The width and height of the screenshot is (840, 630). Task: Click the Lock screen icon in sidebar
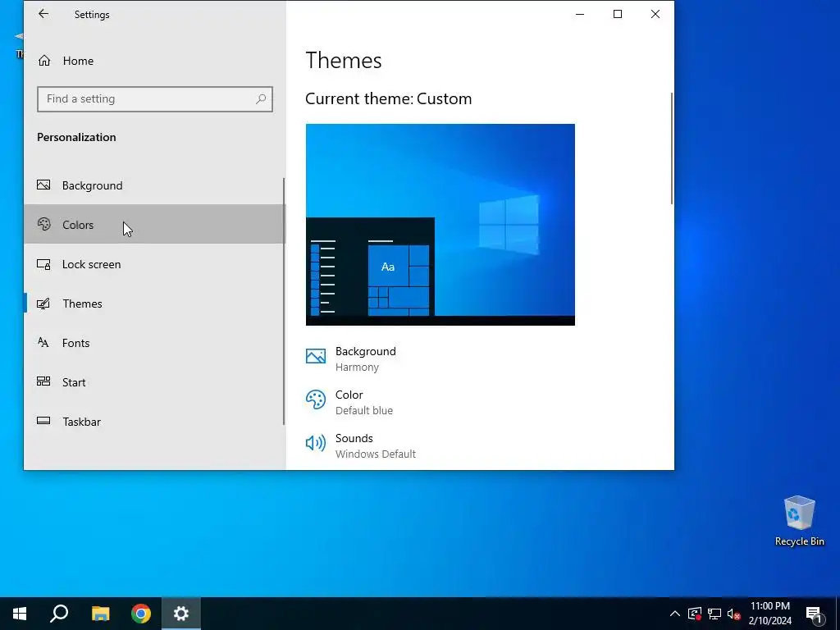[x=43, y=264]
